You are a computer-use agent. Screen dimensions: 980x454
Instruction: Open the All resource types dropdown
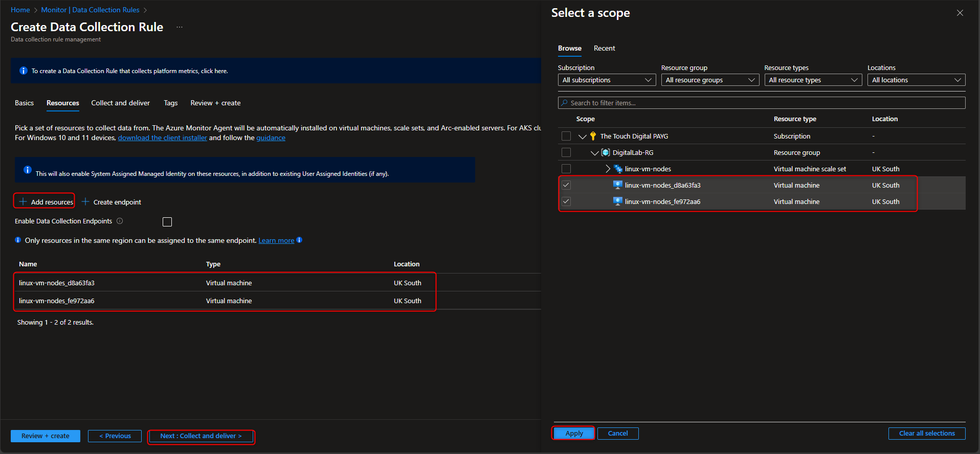tap(813, 80)
